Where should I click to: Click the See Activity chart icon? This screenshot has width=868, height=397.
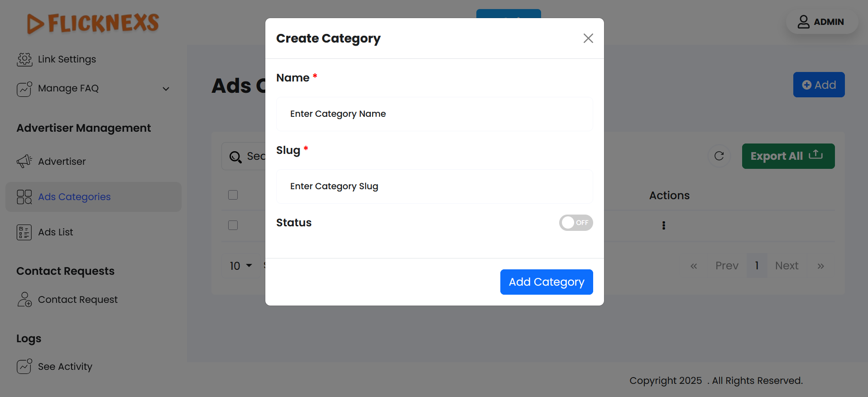click(24, 366)
